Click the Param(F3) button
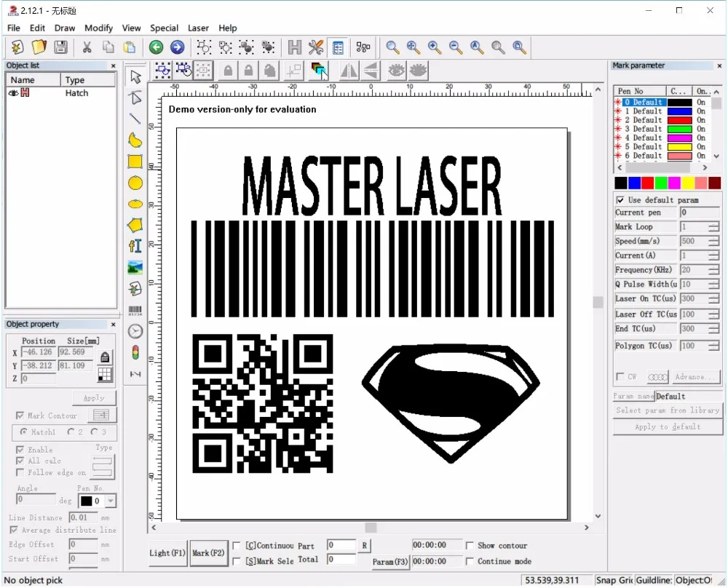 (389, 562)
